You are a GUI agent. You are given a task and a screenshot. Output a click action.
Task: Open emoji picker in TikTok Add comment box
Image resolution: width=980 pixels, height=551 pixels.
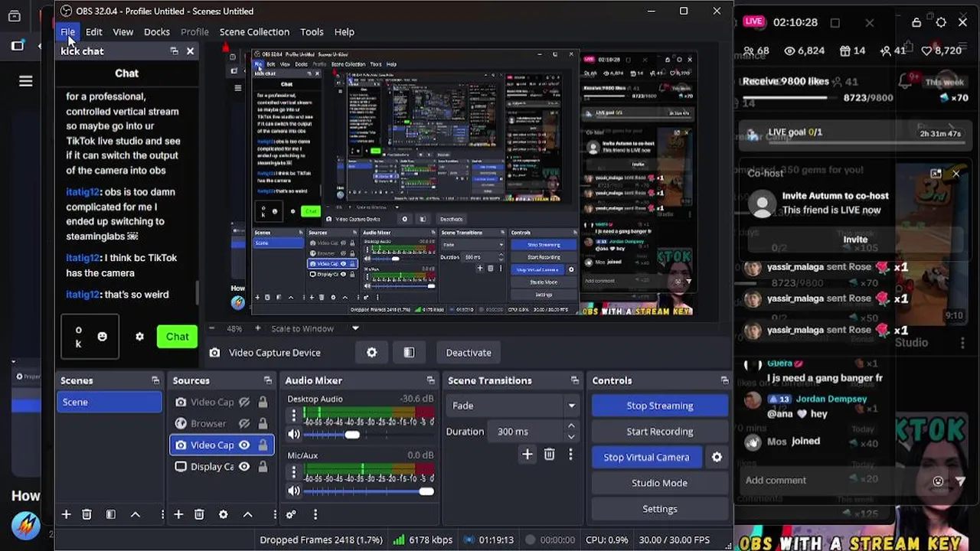tap(938, 481)
